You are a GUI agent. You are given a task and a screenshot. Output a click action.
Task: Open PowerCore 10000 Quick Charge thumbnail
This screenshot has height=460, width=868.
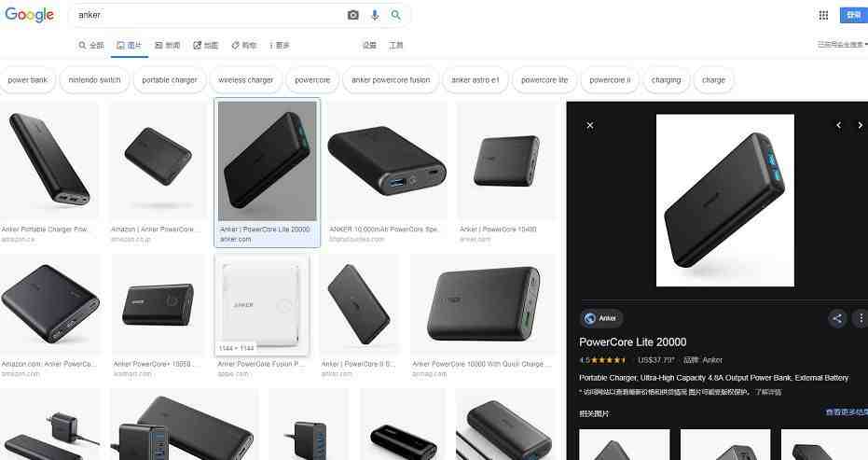482,304
